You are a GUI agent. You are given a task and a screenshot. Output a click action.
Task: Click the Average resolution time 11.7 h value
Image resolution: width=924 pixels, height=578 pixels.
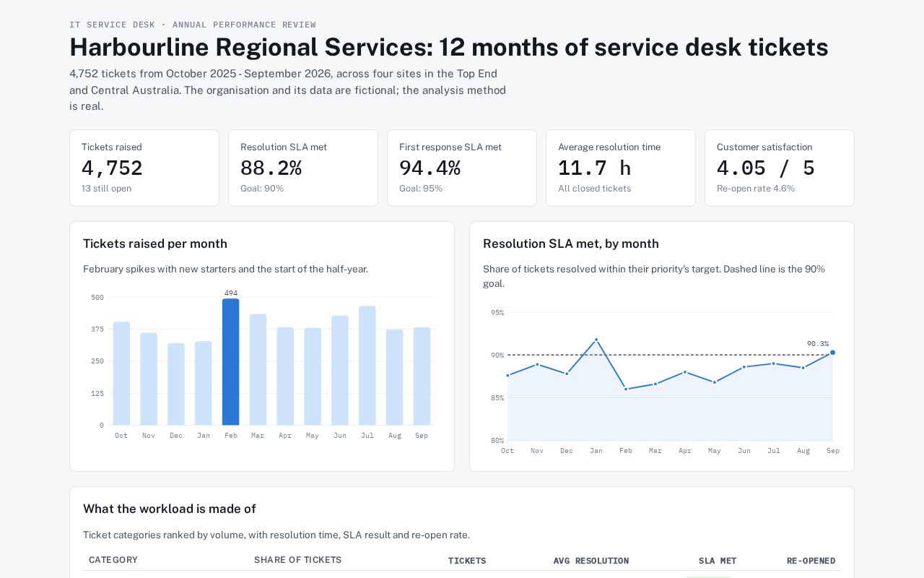[594, 168]
